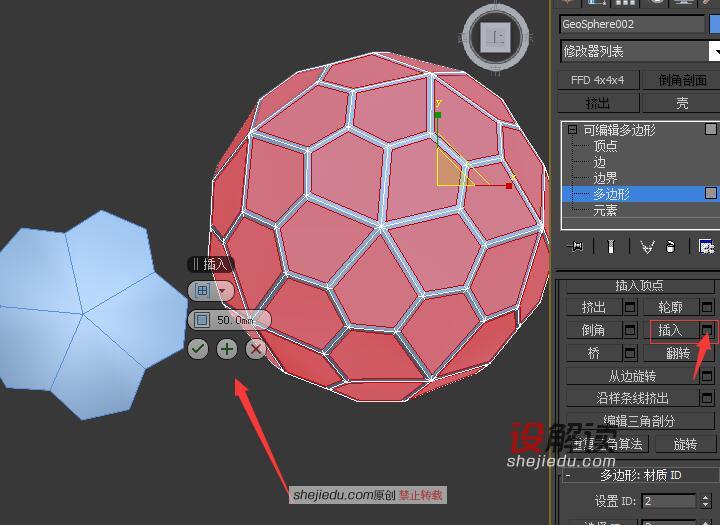This screenshot has width=720, height=525.
Task: Confirm the inset with the OK checkmark
Action: tap(197, 349)
